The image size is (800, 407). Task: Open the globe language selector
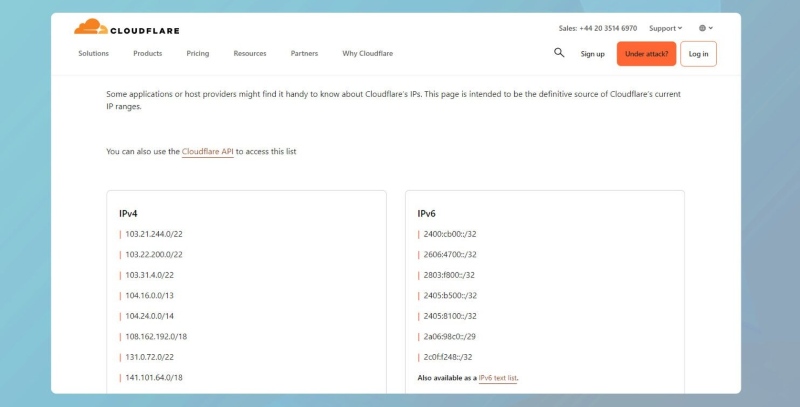coord(705,28)
